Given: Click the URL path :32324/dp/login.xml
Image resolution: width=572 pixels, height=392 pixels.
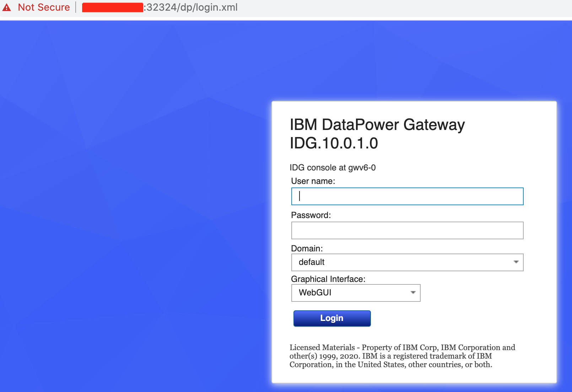Looking at the screenshot, I should click(x=190, y=7).
